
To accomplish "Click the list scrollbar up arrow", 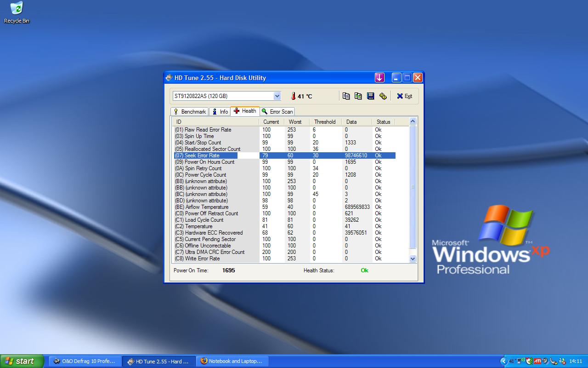I will click(413, 121).
